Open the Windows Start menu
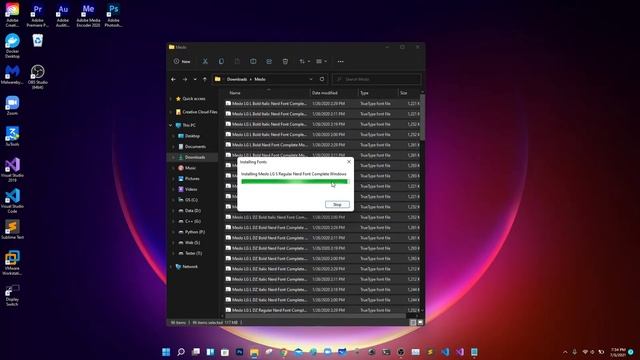 pyautogui.click(x=166, y=352)
